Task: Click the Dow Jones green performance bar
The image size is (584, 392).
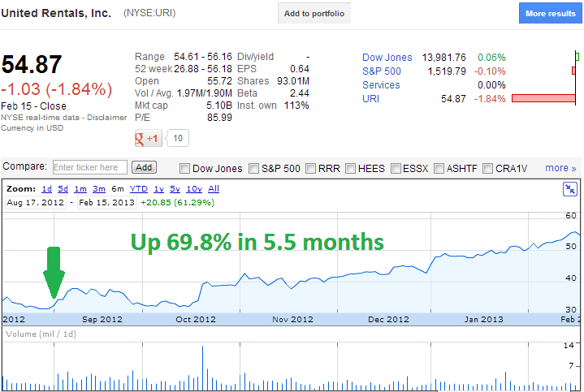Action: tap(578, 57)
